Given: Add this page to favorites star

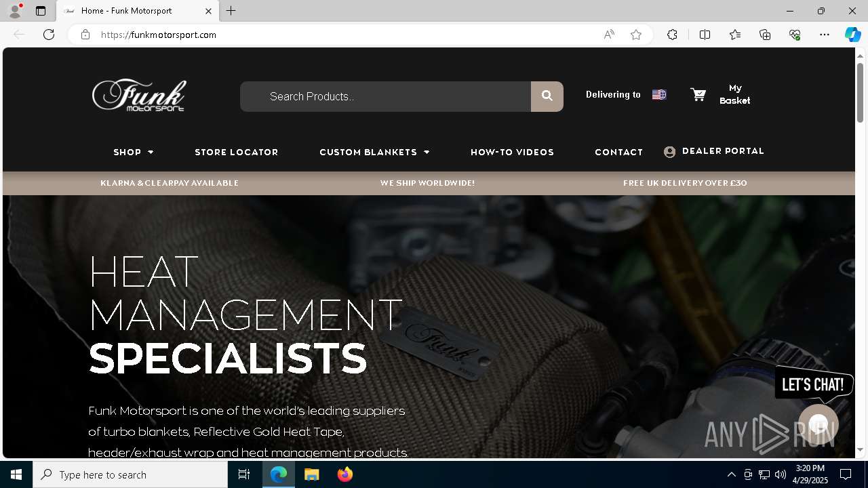Looking at the screenshot, I should (x=636, y=35).
